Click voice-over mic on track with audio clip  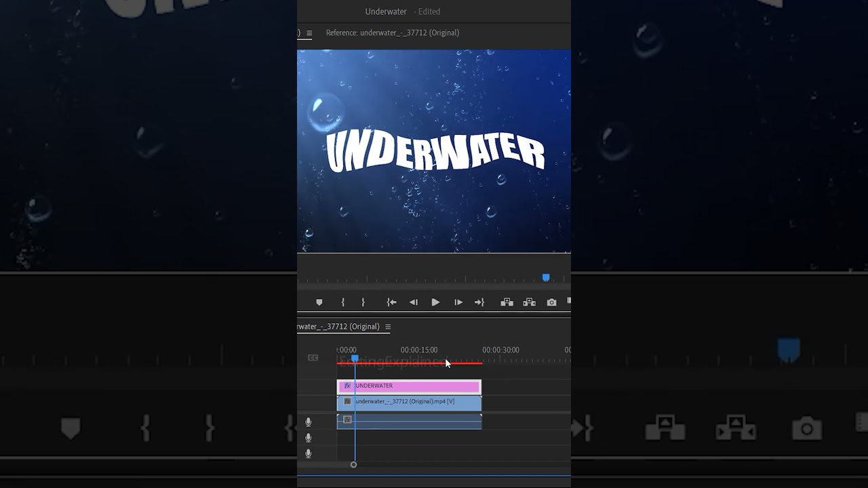(309, 422)
